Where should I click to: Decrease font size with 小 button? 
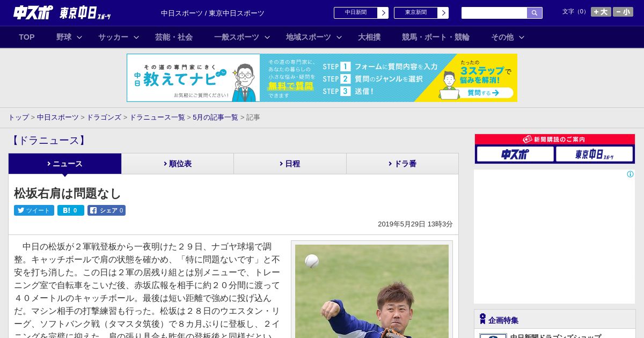pyautogui.click(x=623, y=12)
